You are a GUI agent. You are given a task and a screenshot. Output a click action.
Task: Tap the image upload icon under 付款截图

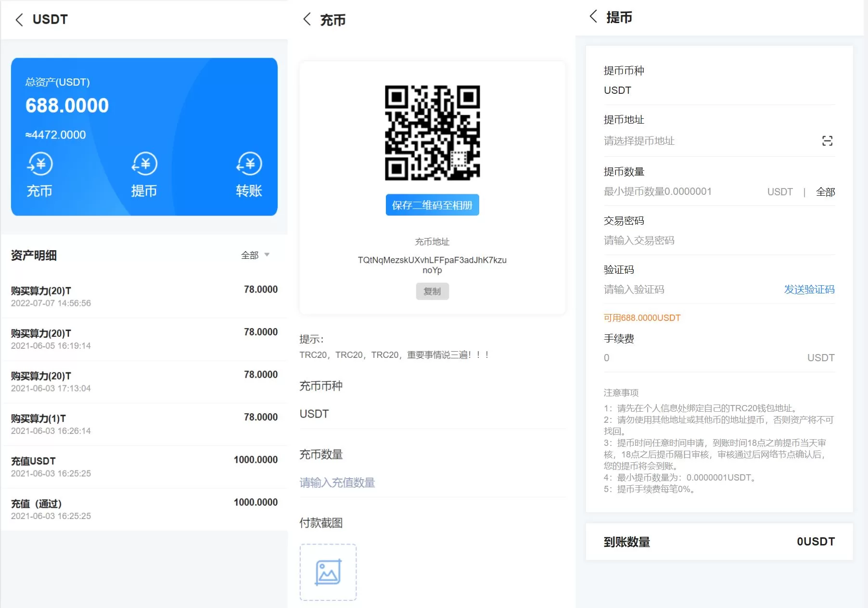pyautogui.click(x=328, y=572)
